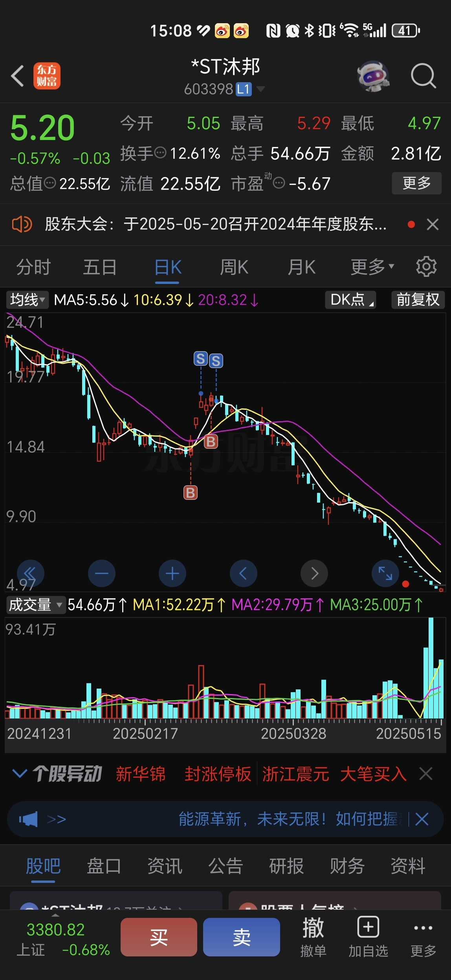Switch to the 资讯 tab
The width and height of the screenshot is (451, 980).
click(x=165, y=866)
